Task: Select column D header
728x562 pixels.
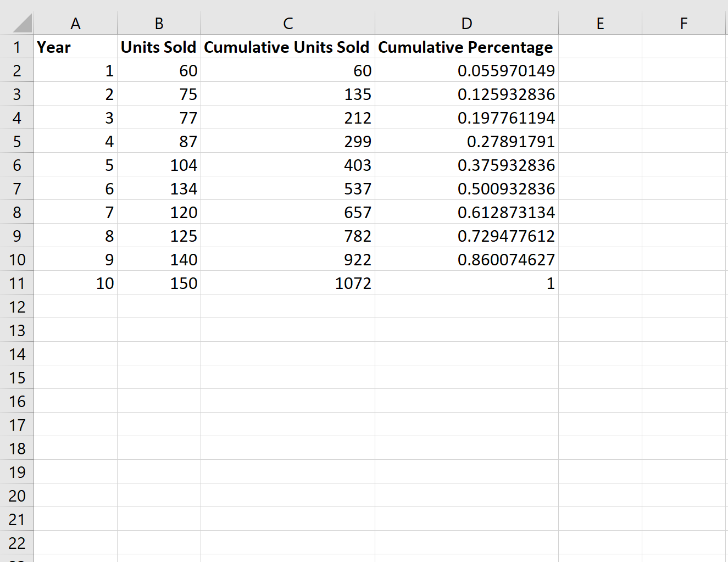Action: click(x=466, y=23)
